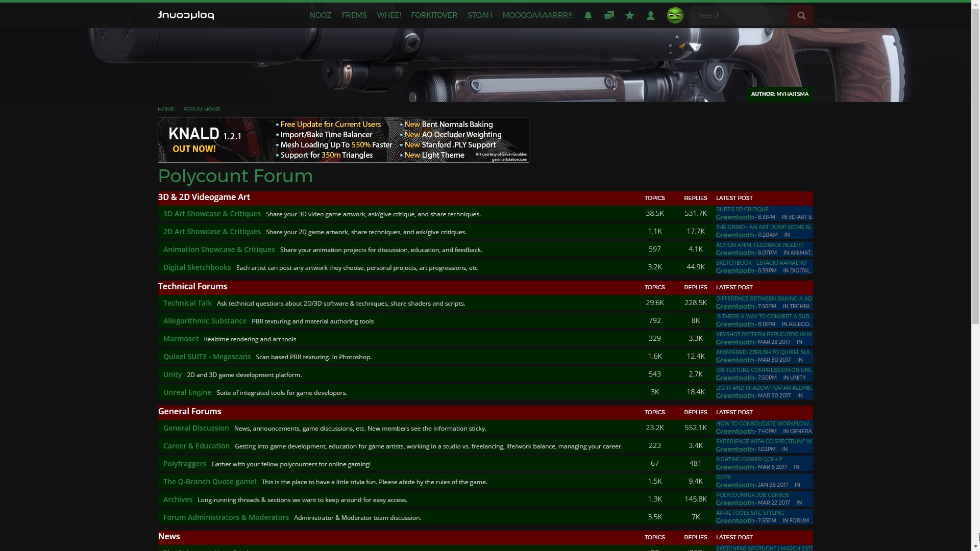Click 38.5K topics count in 3D Art row
The height and width of the screenshot is (551, 980).
click(655, 214)
